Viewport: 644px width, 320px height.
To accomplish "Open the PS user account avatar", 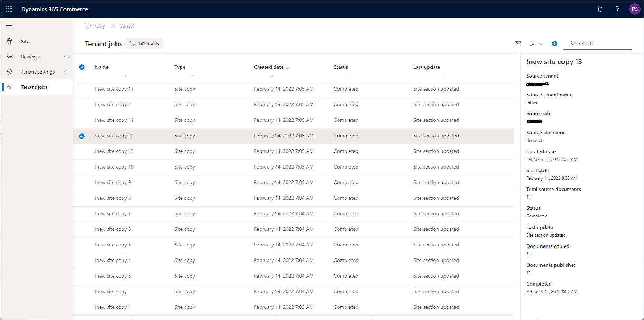I will 635,9.
